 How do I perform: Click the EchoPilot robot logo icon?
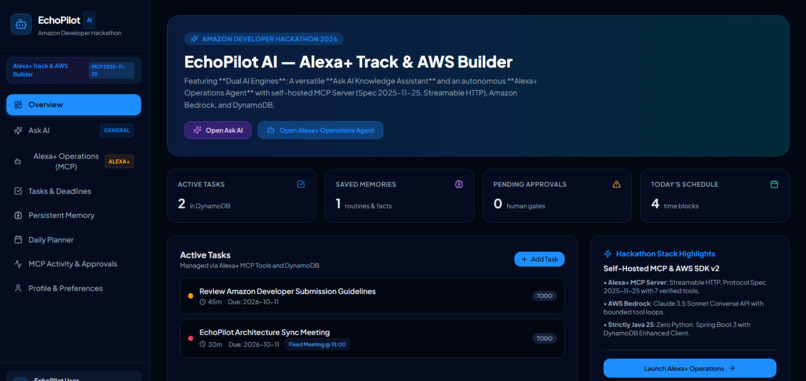pos(21,24)
